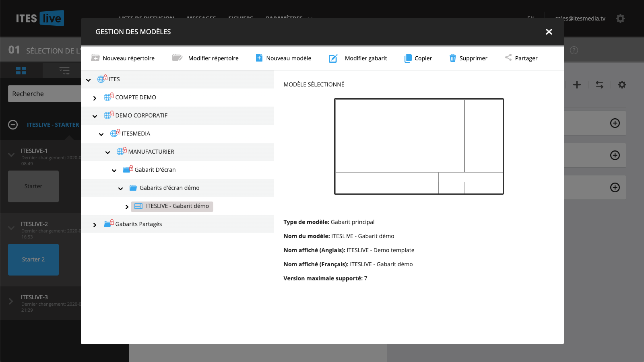This screenshot has height=362, width=644.
Task: Click the gear icon in background toolbar
Action: pyautogui.click(x=622, y=84)
